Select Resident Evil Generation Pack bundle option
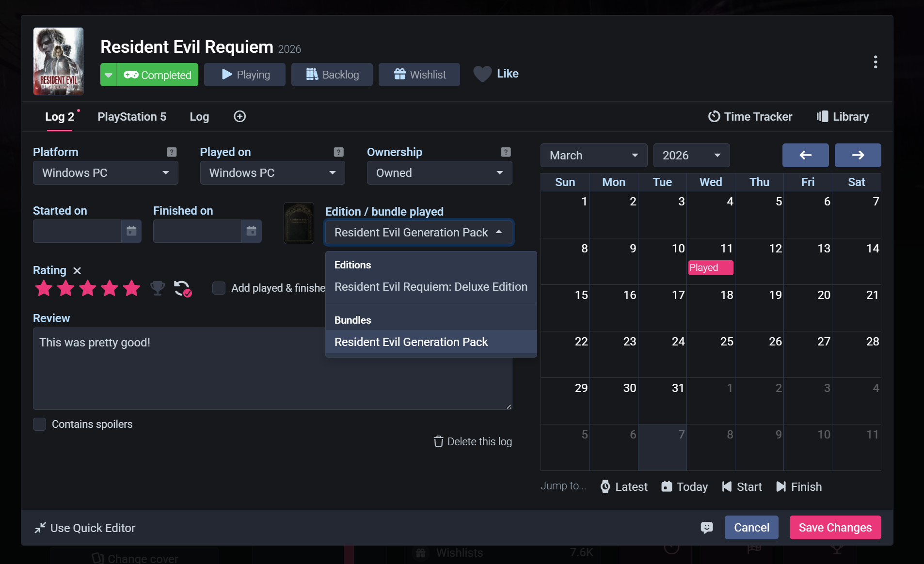 431,342
